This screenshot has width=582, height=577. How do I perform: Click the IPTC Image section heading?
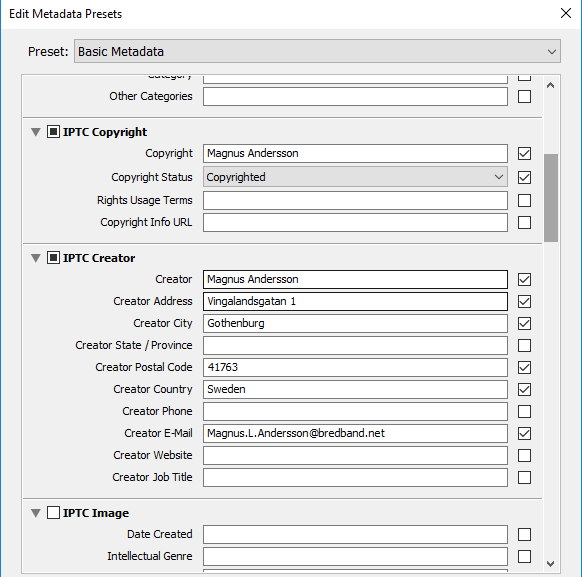(x=96, y=513)
